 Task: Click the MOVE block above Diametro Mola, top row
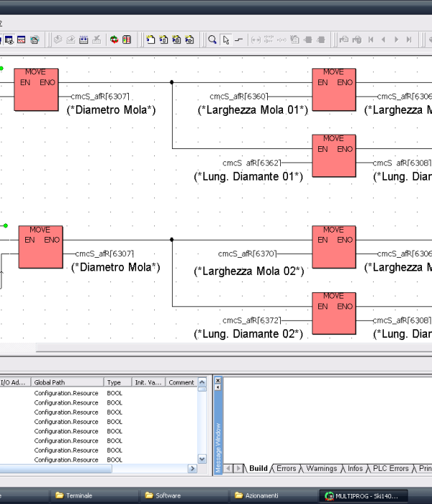point(35,89)
